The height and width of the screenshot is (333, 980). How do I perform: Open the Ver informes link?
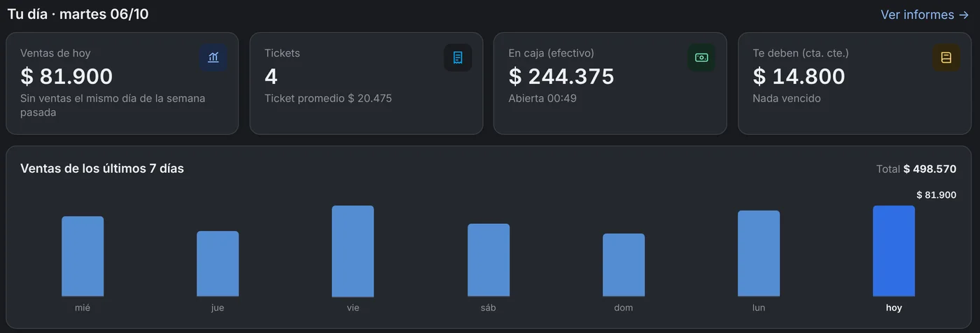coord(925,15)
